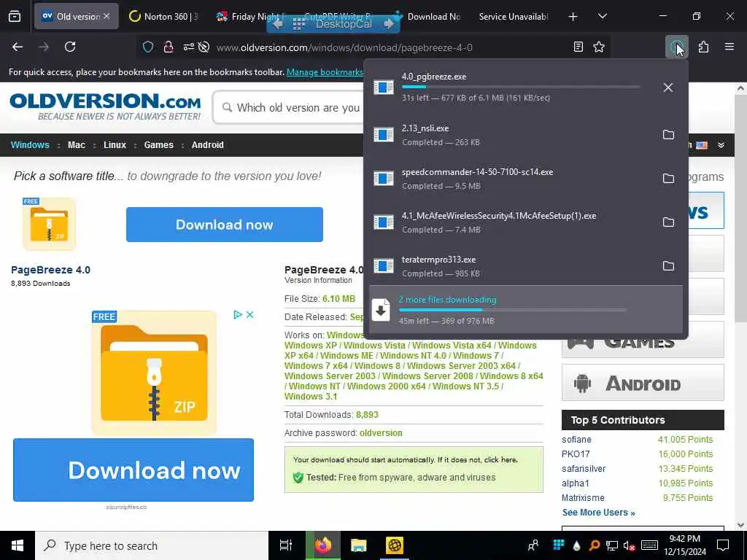Image resolution: width=747 pixels, height=560 pixels.
Task: Reload the current page
Action: point(70,47)
